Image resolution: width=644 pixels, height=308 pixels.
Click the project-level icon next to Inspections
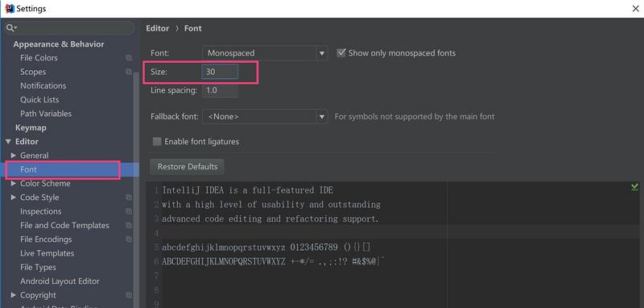pyautogui.click(x=129, y=211)
